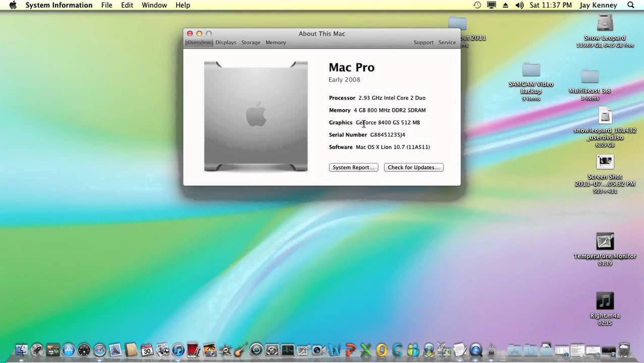Open the Help menu
The image size is (644, 363).
(183, 5)
